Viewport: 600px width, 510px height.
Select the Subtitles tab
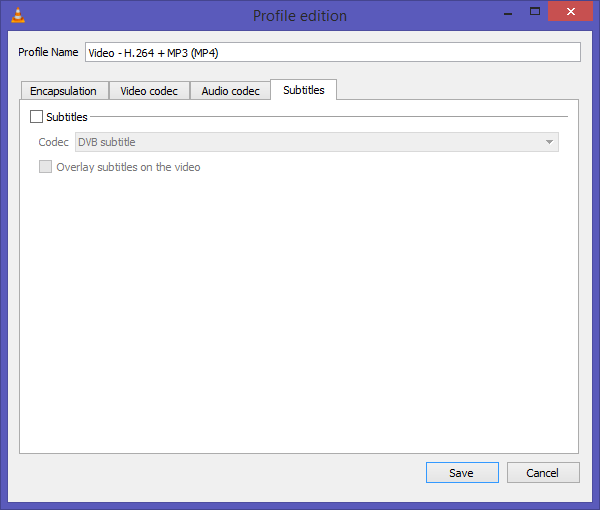pos(303,90)
